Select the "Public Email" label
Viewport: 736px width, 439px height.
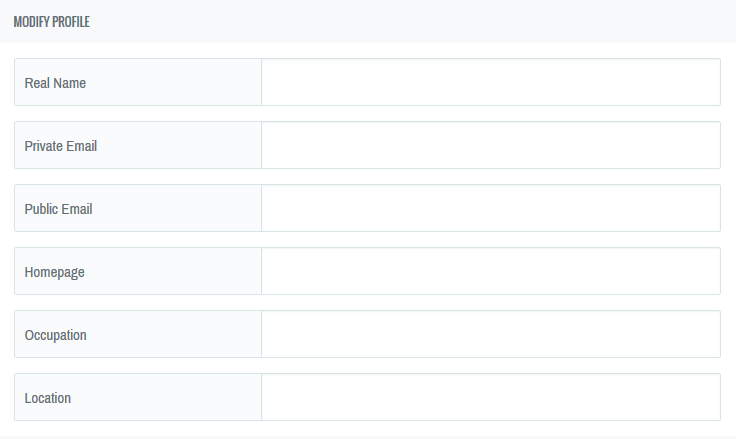pos(58,209)
